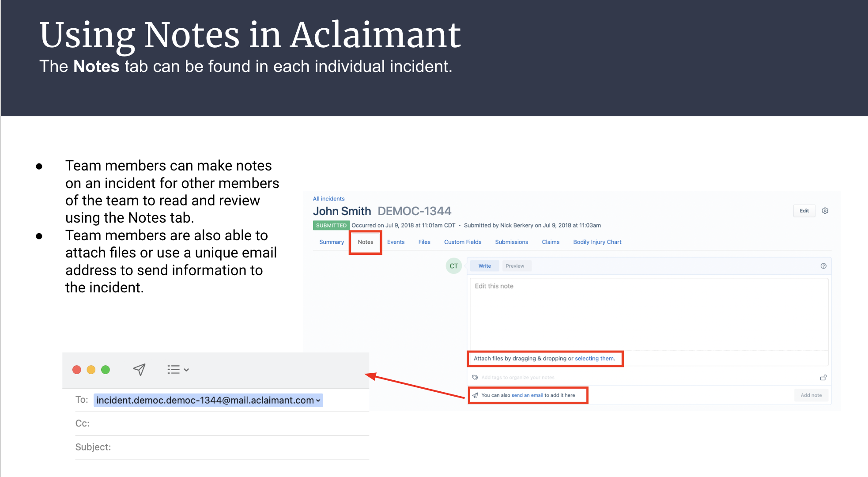The height and width of the screenshot is (477, 868).
Task: Click the CT avatar icon
Action: (x=453, y=265)
